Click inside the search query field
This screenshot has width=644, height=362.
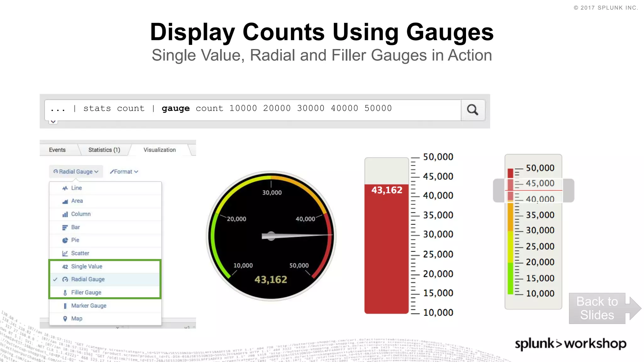coord(253,110)
